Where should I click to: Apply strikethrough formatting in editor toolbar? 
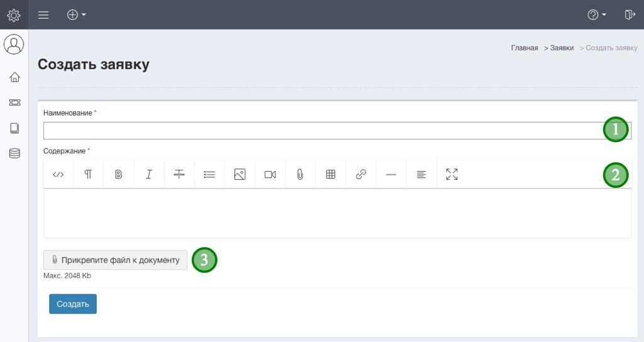click(179, 175)
